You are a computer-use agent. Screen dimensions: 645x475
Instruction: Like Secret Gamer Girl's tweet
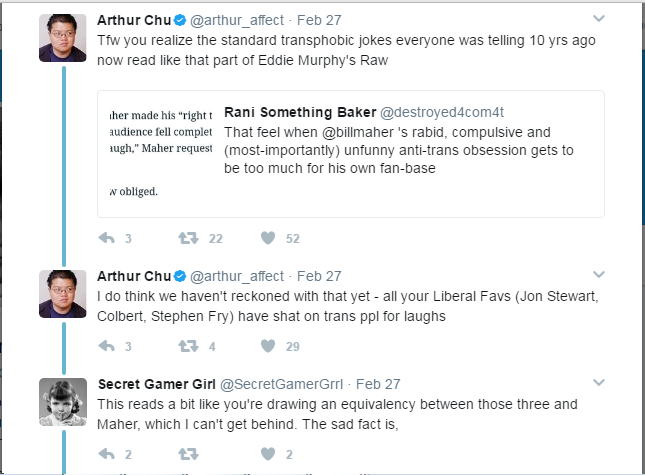pyautogui.click(x=268, y=454)
